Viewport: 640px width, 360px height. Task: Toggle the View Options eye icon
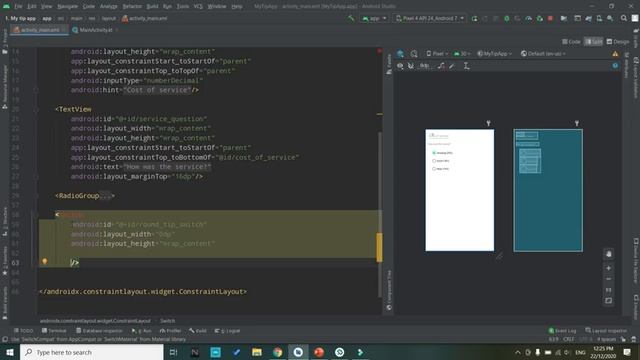(400, 66)
